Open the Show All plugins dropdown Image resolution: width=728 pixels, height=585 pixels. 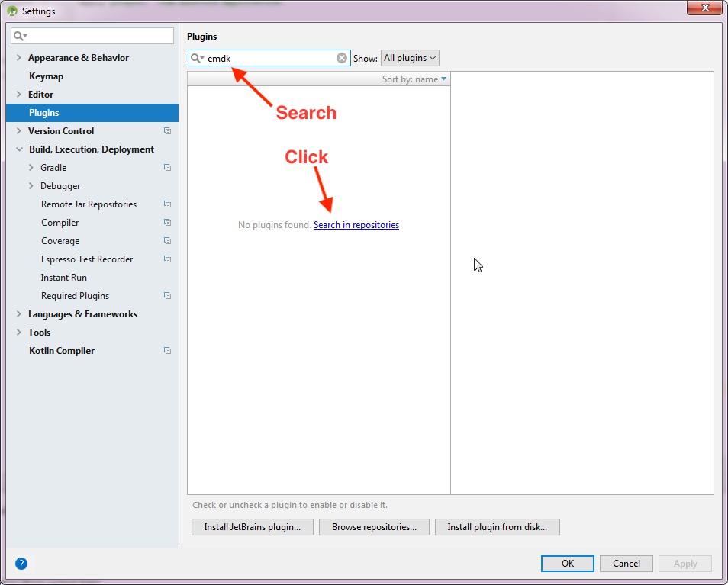[410, 58]
